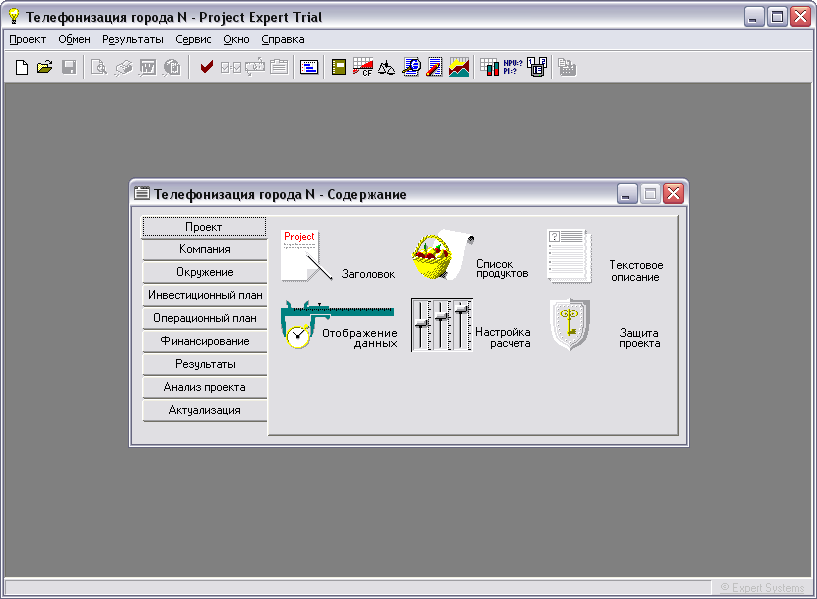Open Отображение данных caliper icon

pyautogui.click(x=337, y=324)
